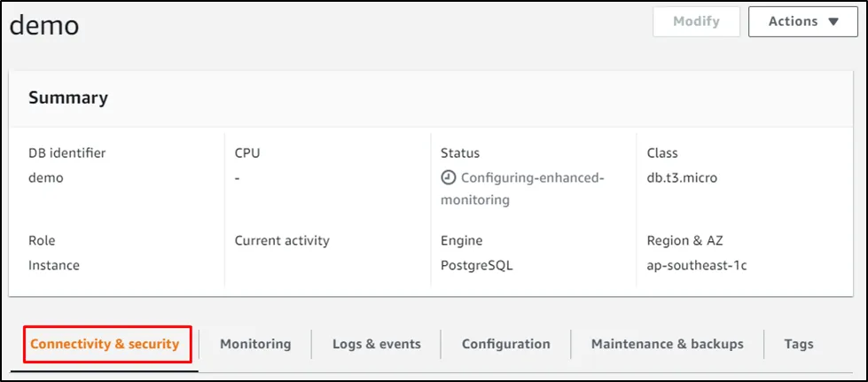
Task: Click the CPU label in Summary
Action: pyautogui.click(x=247, y=152)
